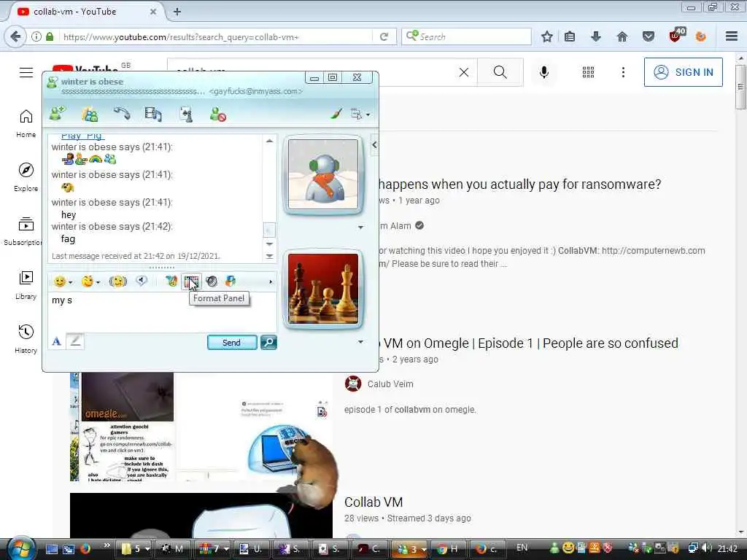Open the contact's snowman display picture
747x560 pixels.
pos(323,174)
